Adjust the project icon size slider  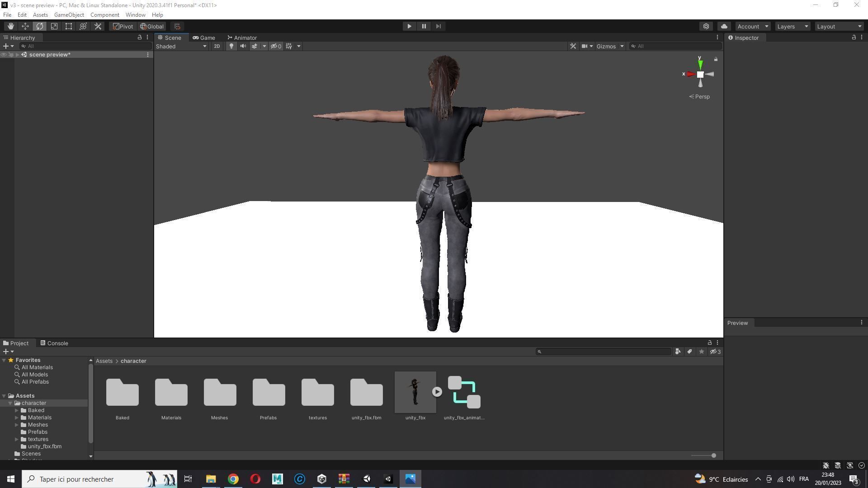pyautogui.click(x=713, y=455)
